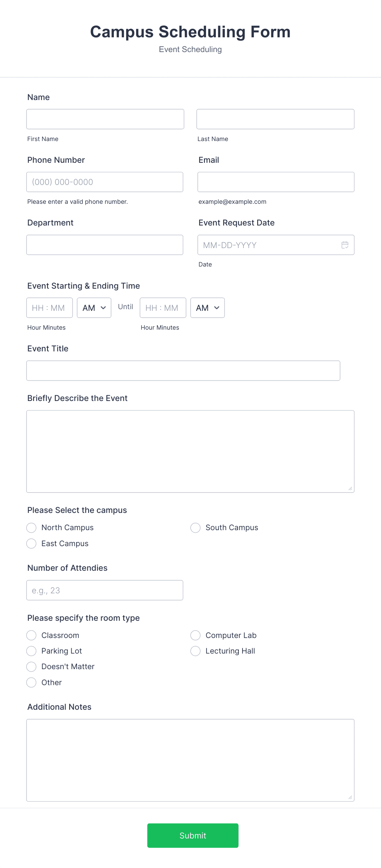Select the Other room type option
The width and height of the screenshot is (381, 868).
click(x=31, y=682)
